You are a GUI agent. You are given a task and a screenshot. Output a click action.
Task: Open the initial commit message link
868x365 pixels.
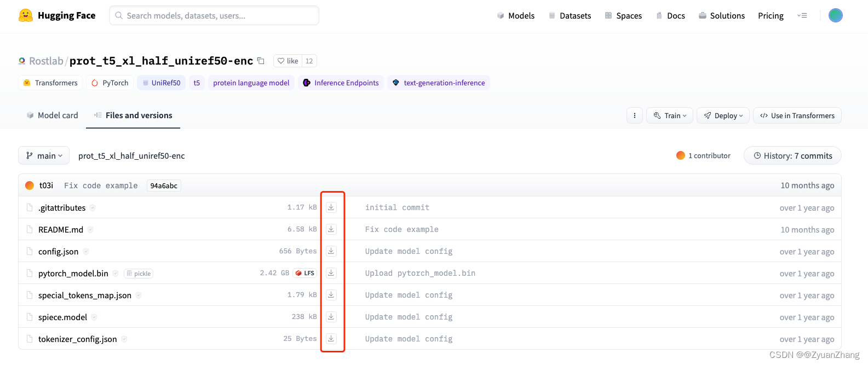point(397,207)
